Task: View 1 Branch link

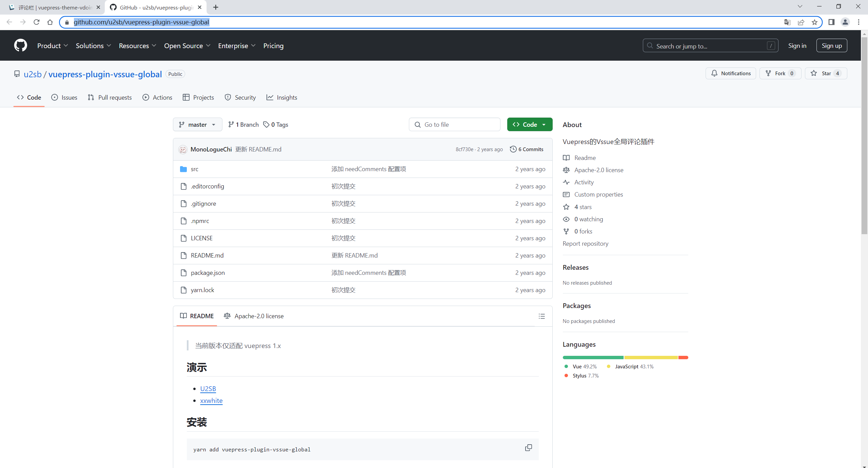Action: [x=243, y=125]
